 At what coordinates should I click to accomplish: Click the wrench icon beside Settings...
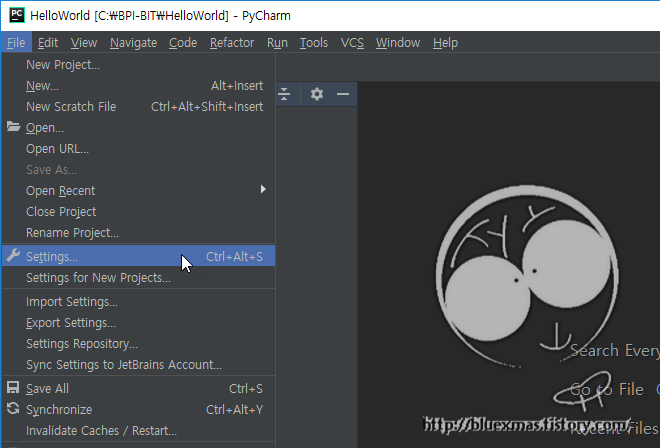pos(13,256)
